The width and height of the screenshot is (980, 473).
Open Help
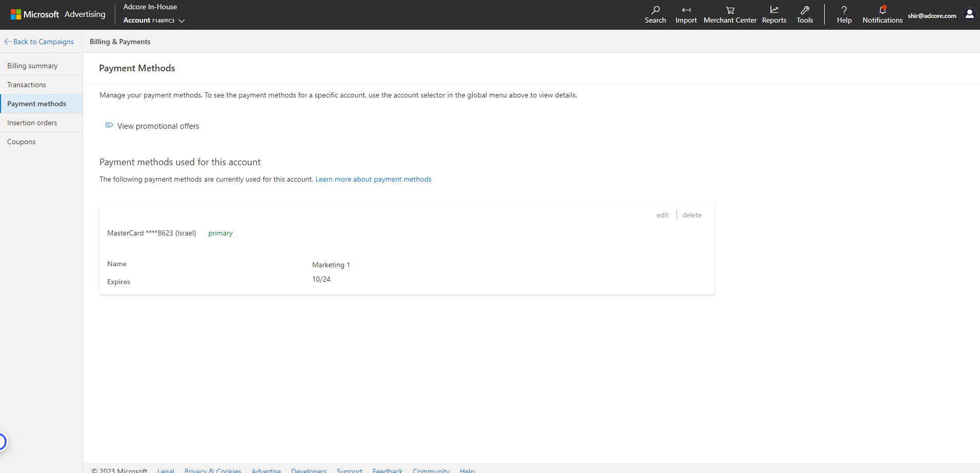point(844,14)
